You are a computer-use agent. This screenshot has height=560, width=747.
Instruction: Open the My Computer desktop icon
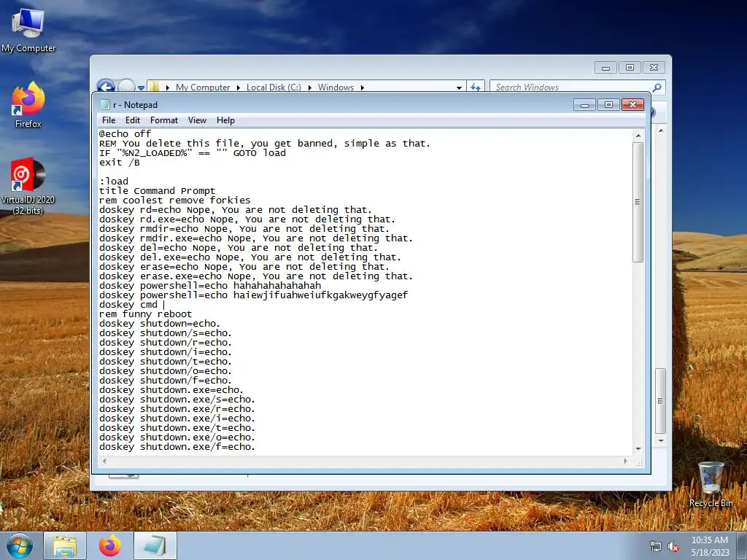coord(28,30)
